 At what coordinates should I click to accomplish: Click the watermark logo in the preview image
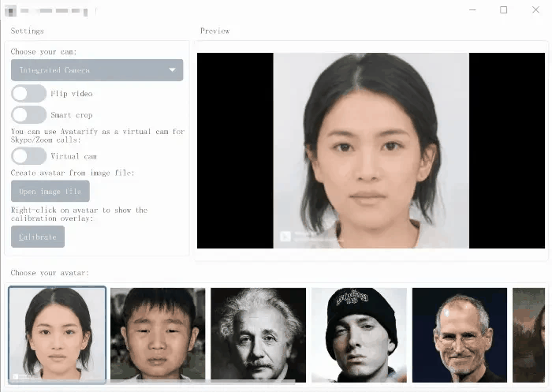click(x=285, y=236)
